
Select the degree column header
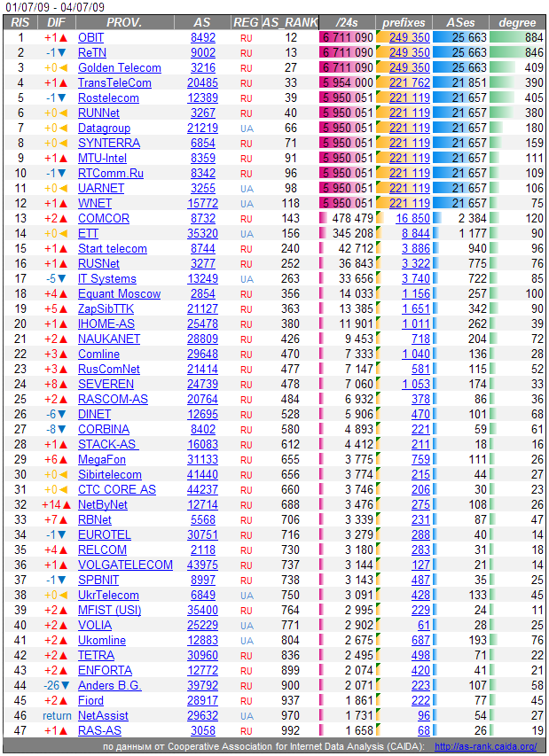pyautogui.click(x=517, y=22)
